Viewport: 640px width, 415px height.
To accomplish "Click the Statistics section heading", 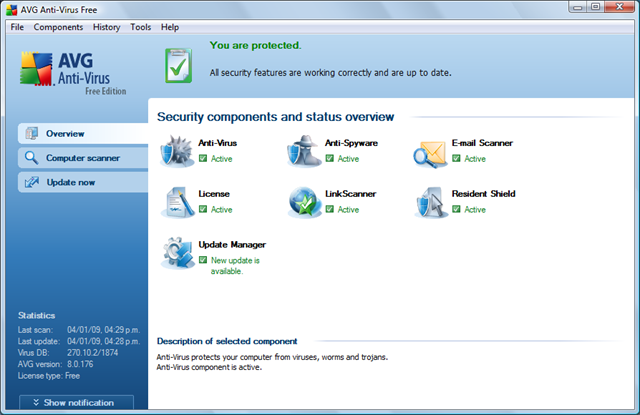I will (x=36, y=315).
